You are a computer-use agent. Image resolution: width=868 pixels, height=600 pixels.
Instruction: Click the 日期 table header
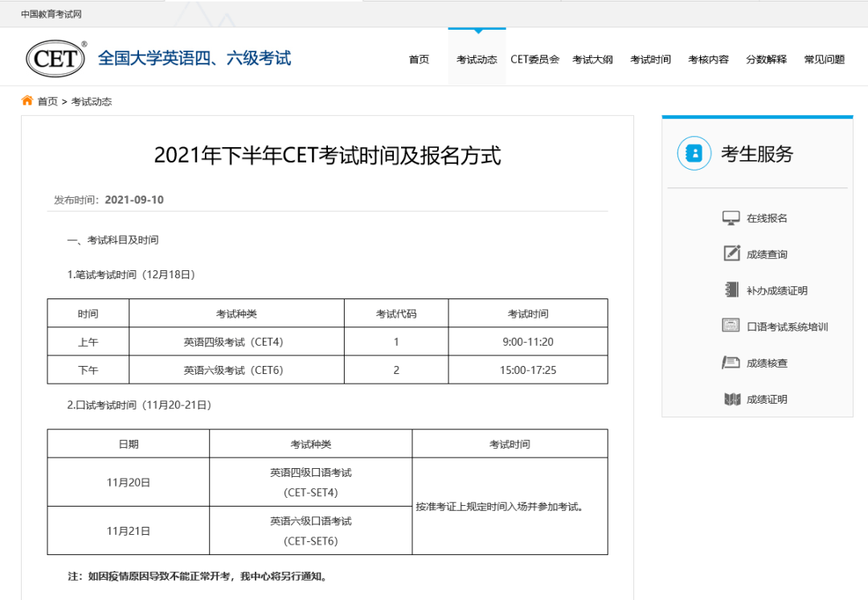[129, 444]
